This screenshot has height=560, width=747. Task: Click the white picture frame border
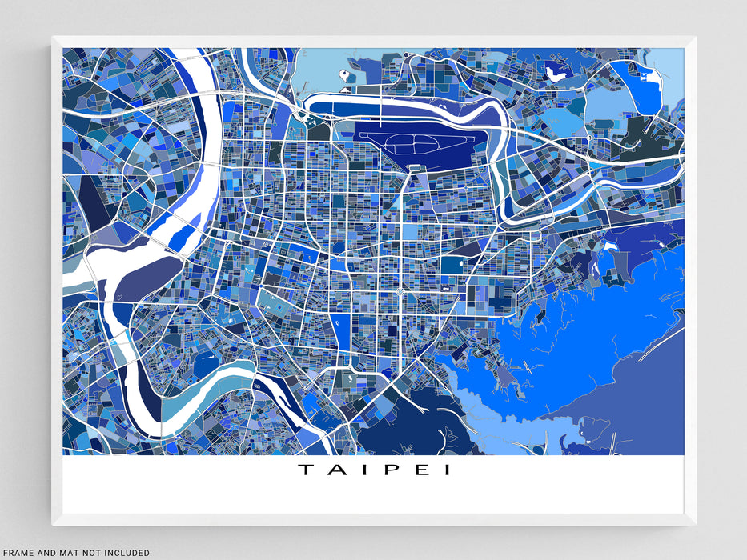pos(374,40)
